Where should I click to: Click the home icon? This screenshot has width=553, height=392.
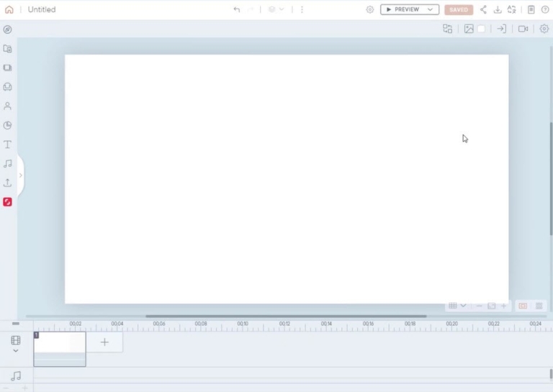[9, 9]
